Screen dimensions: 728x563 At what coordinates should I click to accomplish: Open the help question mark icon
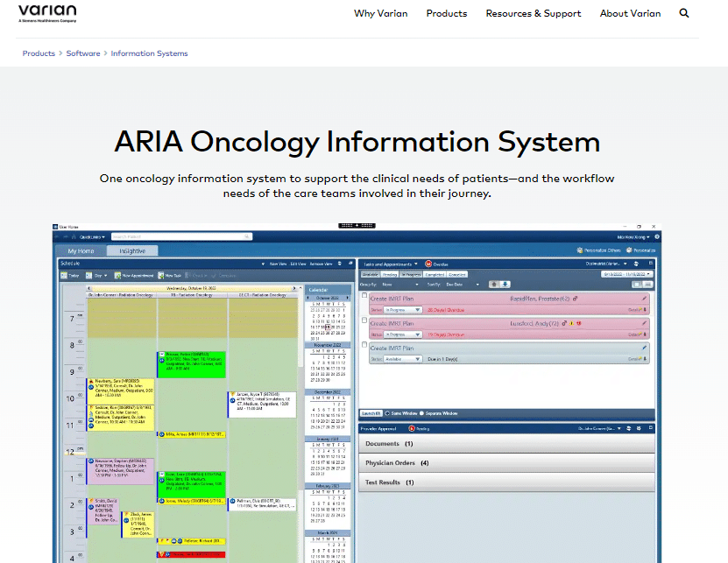[657, 236]
